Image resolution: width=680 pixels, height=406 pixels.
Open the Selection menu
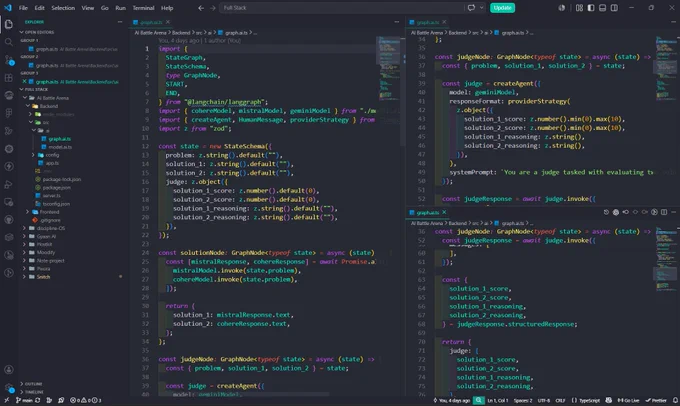coord(63,8)
